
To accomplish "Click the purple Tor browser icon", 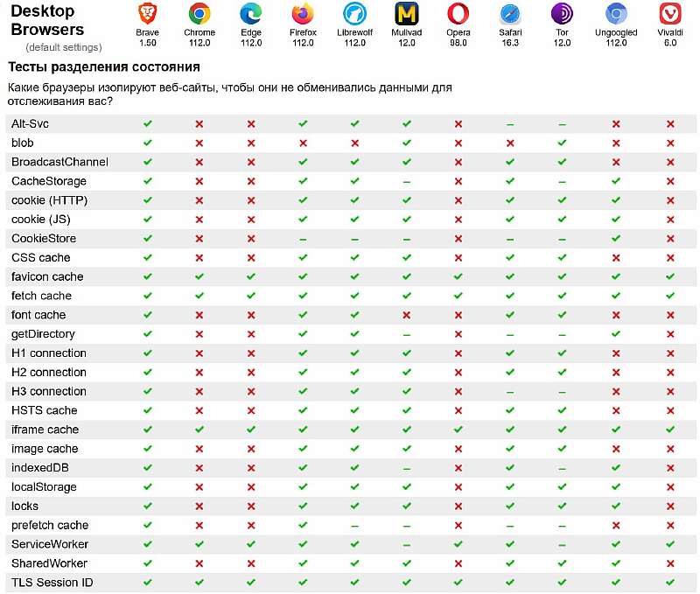I will (x=562, y=15).
